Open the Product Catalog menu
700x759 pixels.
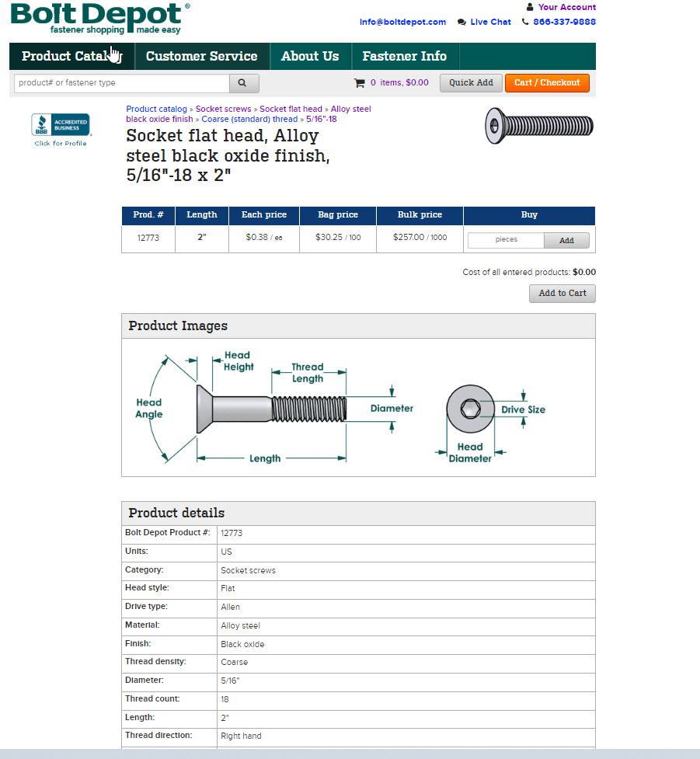71,56
